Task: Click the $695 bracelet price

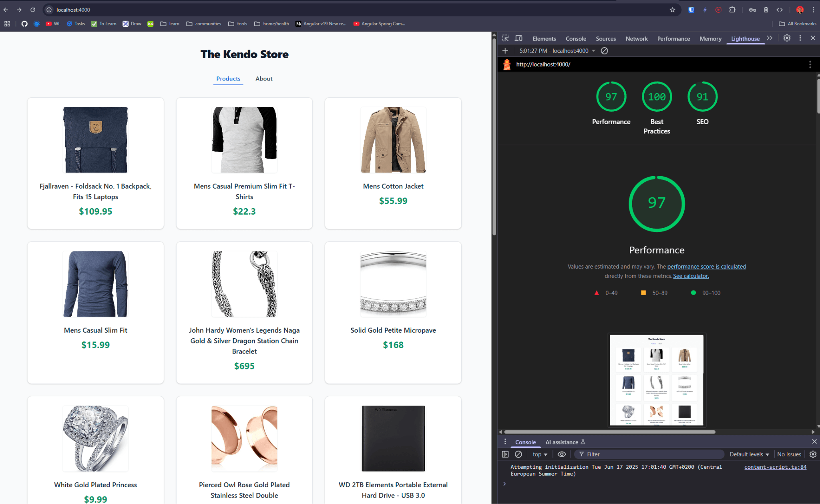Action: pyautogui.click(x=244, y=366)
